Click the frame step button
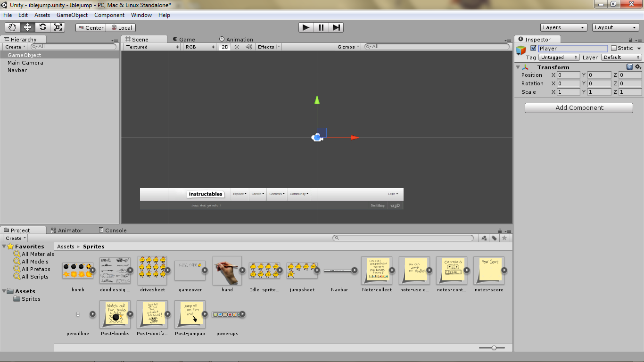The image size is (644, 362). point(336,27)
